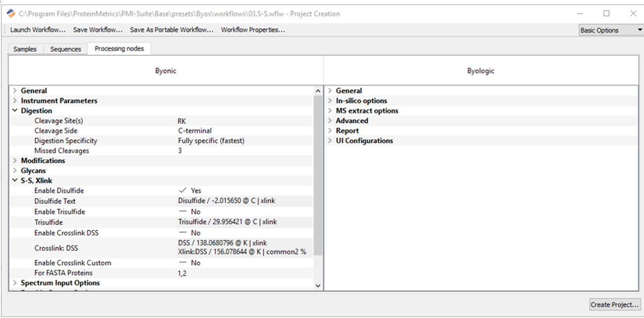Expand the General section under Byologic
Image resolution: width=644 pixels, height=318 pixels.
point(330,91)
